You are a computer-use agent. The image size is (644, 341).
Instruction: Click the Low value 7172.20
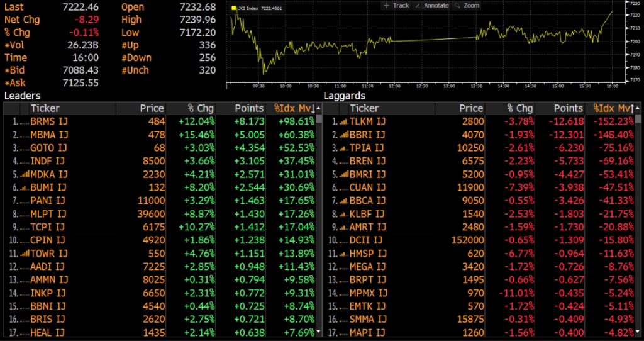[198, 33]
